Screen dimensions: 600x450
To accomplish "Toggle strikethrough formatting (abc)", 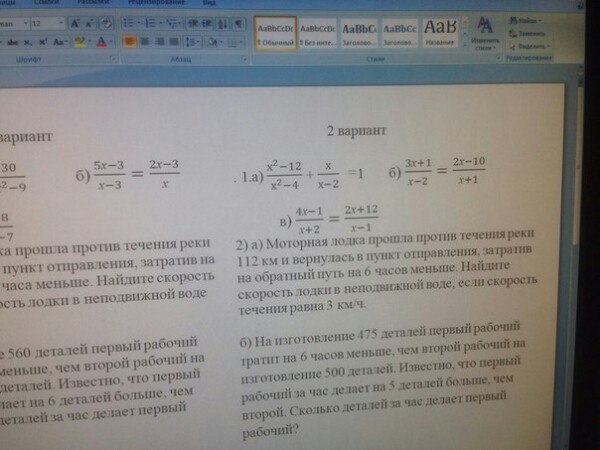I will pos(12,42).
